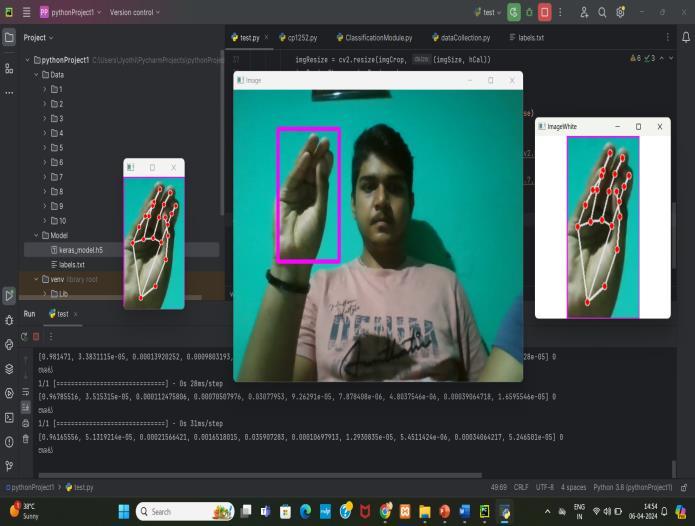Screen dimensions: 695x526
Task: Open the Layers services tool window
Action: [9, 369]
